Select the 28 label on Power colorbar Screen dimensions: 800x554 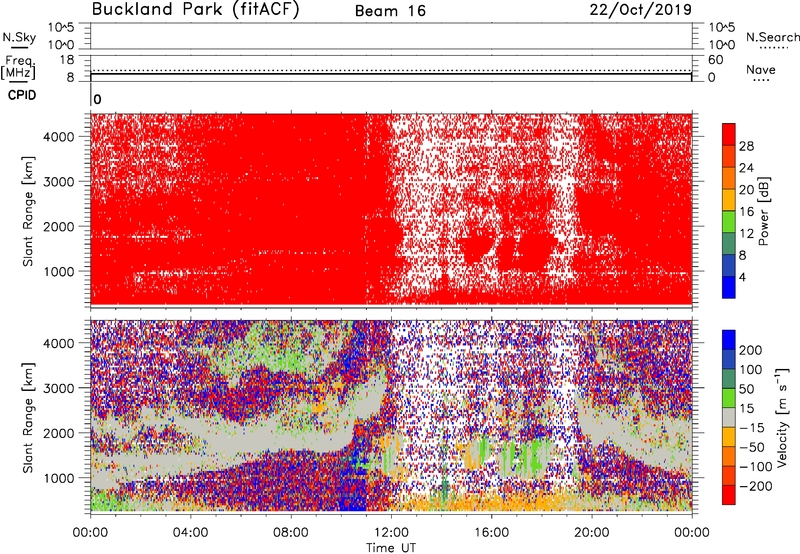746,146
